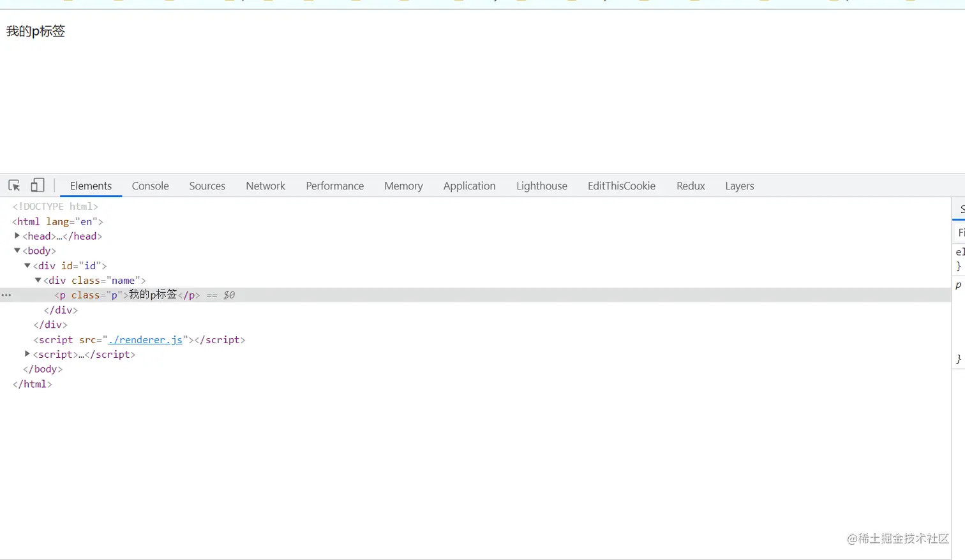Go to the Network tab

[266, 186]
